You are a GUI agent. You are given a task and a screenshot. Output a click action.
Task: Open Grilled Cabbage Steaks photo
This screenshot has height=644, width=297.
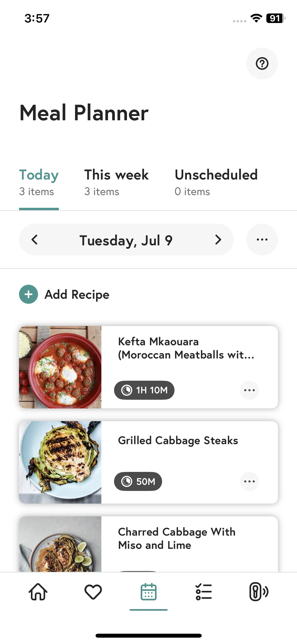pyautogui.click(x=60, y=462)
